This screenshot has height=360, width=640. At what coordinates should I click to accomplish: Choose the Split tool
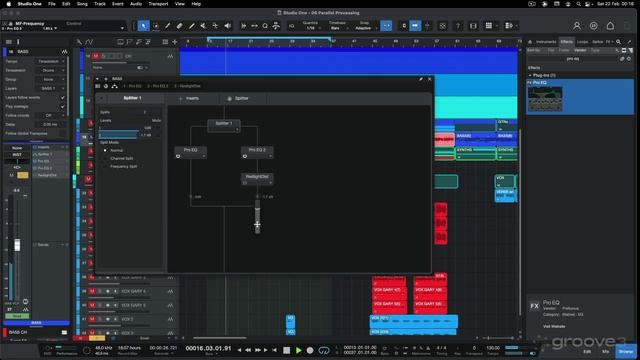pos(167,26)
